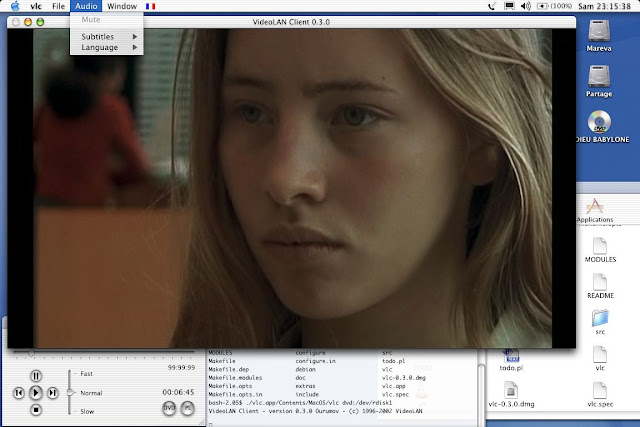Screen dimensions: 640x427
Task: Click the playback speed slider handle
Action: (x=71, y=393)
